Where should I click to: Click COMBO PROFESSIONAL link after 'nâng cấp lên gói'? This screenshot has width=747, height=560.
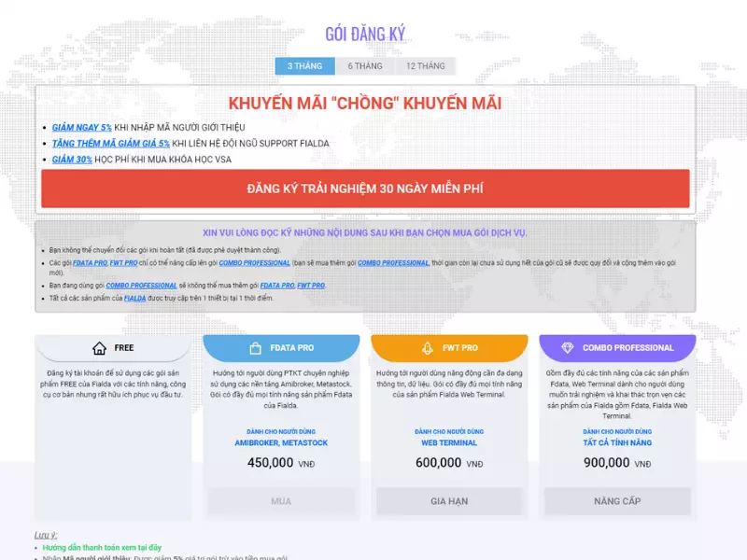pyautogui.click(x=254, y=263)
